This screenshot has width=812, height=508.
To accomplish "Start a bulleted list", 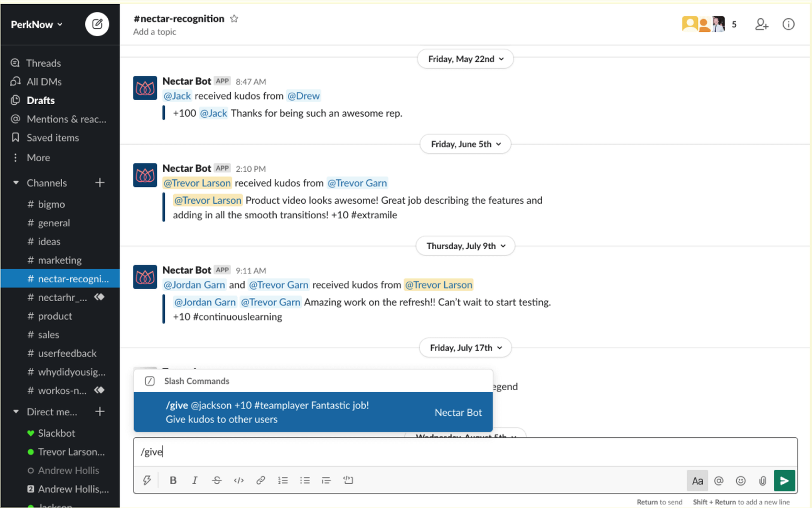I will click(304, 480).
